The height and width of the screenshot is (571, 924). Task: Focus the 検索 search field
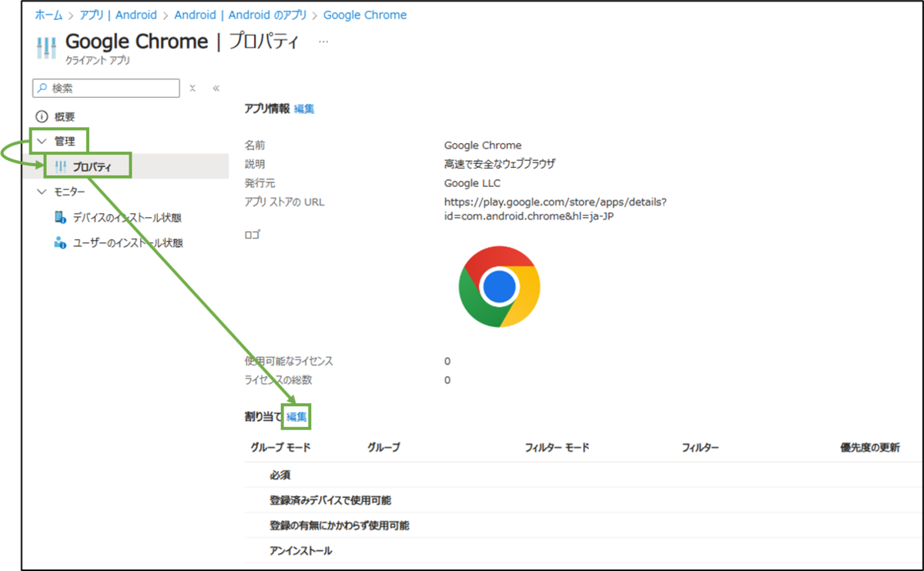(106, 88)
